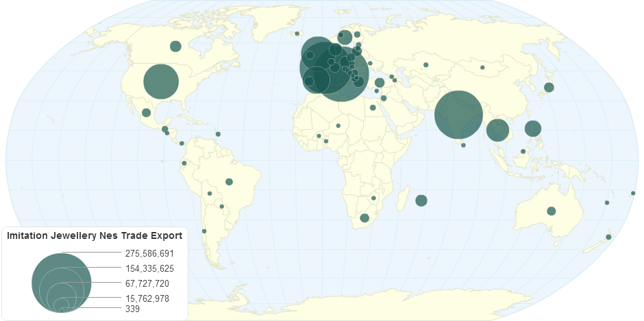Image resolution: width=644 pixels, height=321 pixels.
Task: Select the bubble over Japan
Action: point(549,88)
